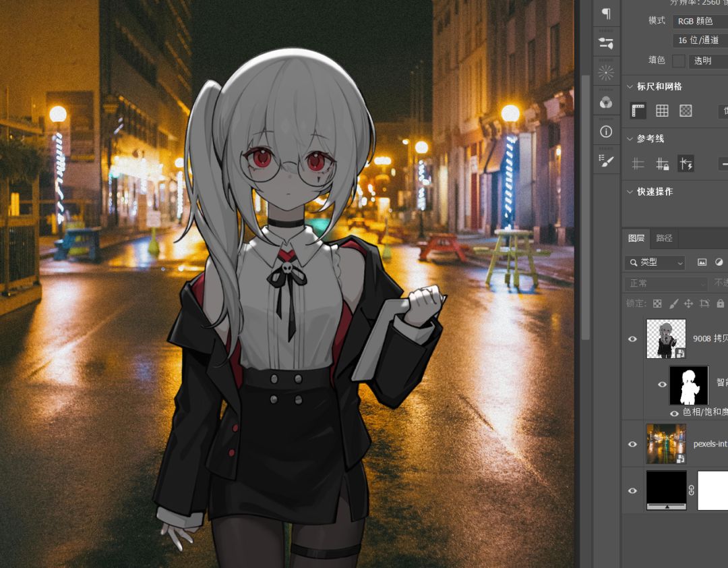
Task: Filter layers by adjustment layer icon
Action: point(719,262)
